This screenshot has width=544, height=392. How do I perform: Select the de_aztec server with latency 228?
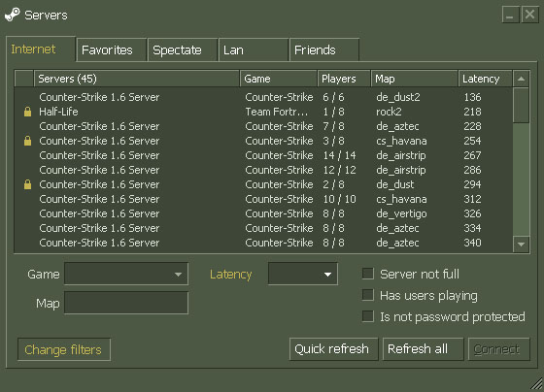point(263,126)
